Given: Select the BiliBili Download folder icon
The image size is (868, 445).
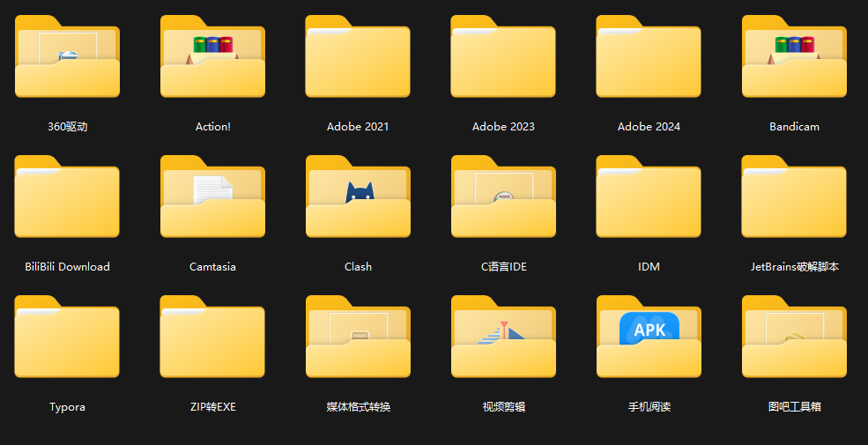Looking at the screenshot, I should point(67,198).
